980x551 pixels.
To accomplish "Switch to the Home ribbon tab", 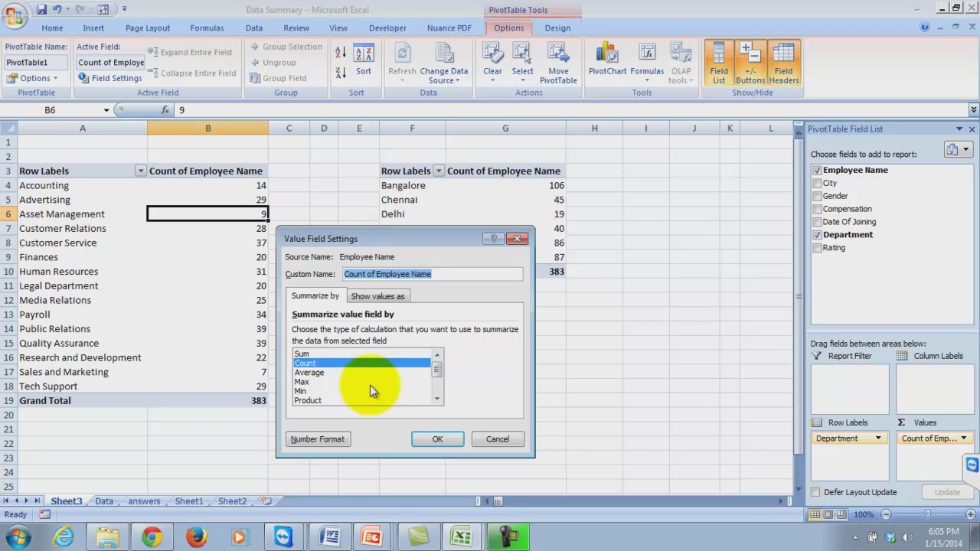I will [52, 28].
